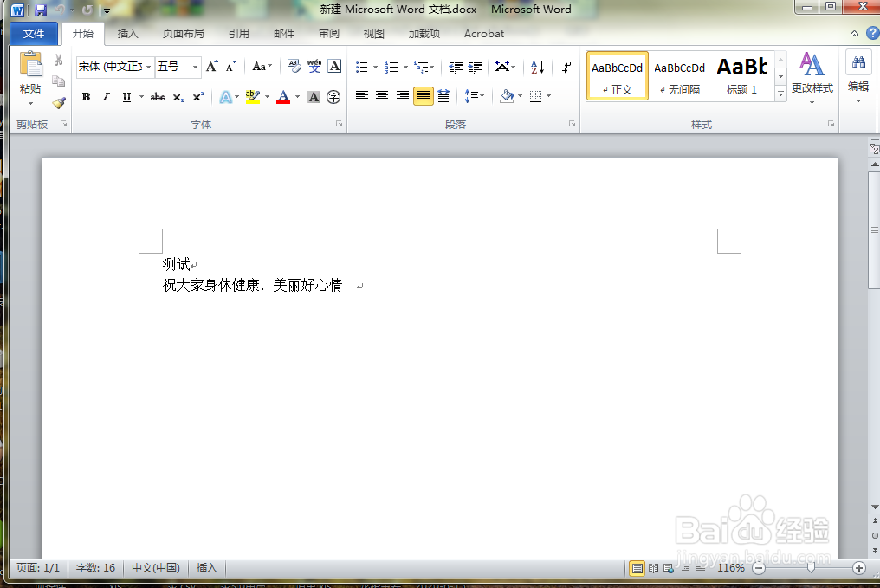
Task: Open the 文件 menu
Action: 34,33
